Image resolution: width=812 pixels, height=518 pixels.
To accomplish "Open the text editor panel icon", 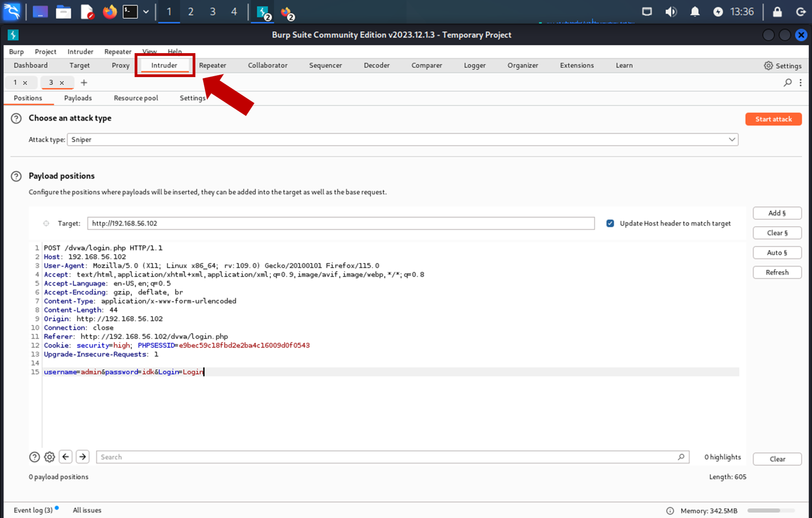I will 87,12.
